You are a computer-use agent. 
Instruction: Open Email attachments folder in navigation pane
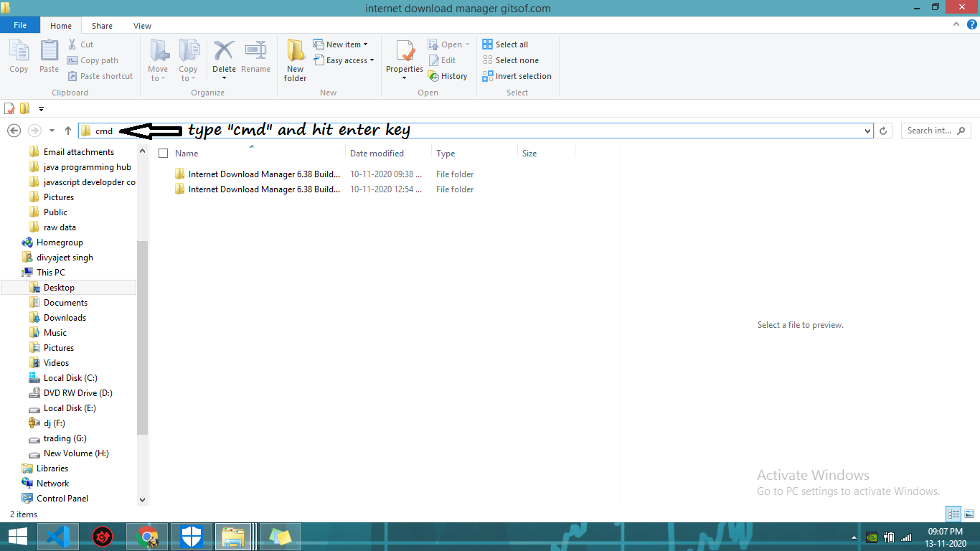tap(79, 152)
